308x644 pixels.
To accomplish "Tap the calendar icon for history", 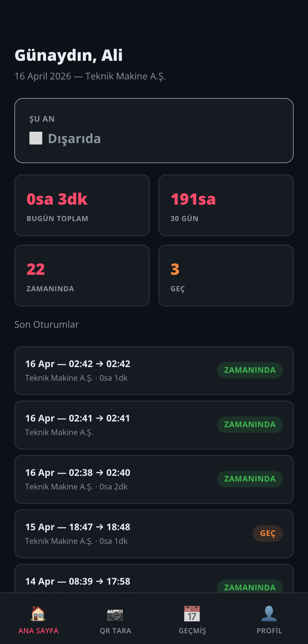I will (192, 614).
